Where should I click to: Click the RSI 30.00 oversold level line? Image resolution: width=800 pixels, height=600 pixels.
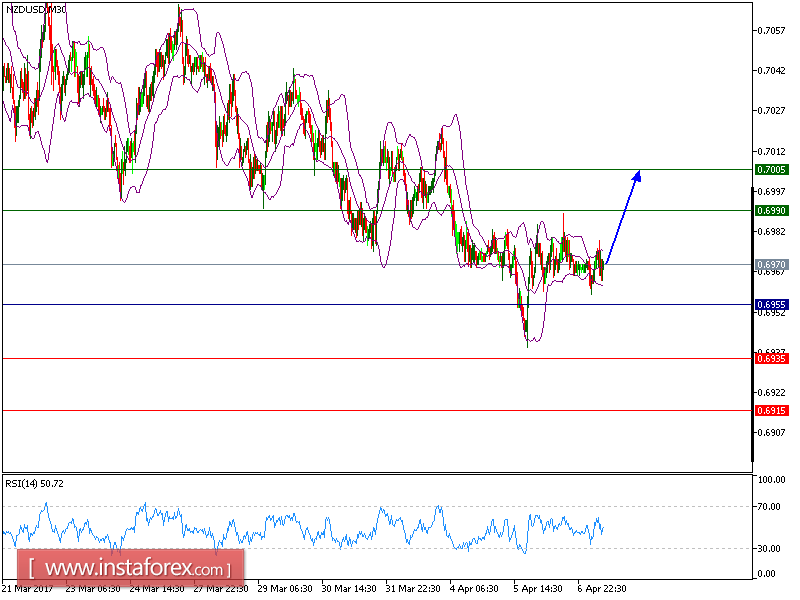[x=300, y=548]
